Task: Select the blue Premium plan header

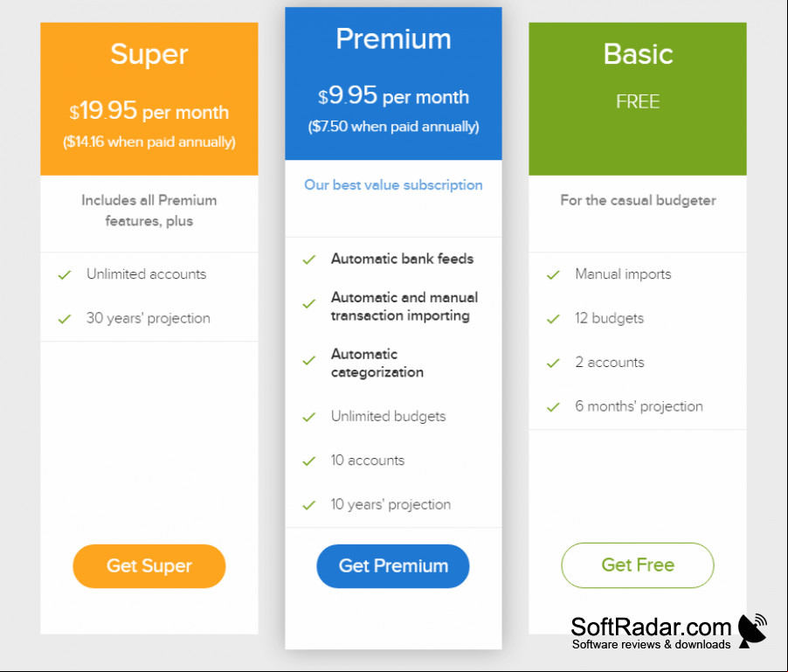Action: [393, 83]
